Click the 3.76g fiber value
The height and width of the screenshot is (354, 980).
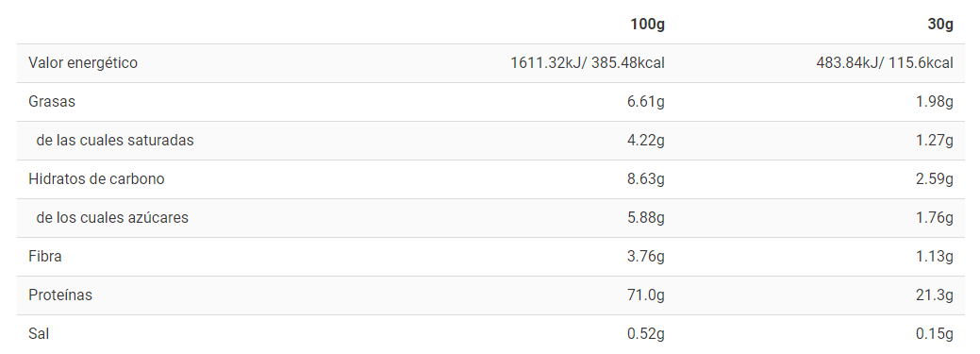point(646,257)
